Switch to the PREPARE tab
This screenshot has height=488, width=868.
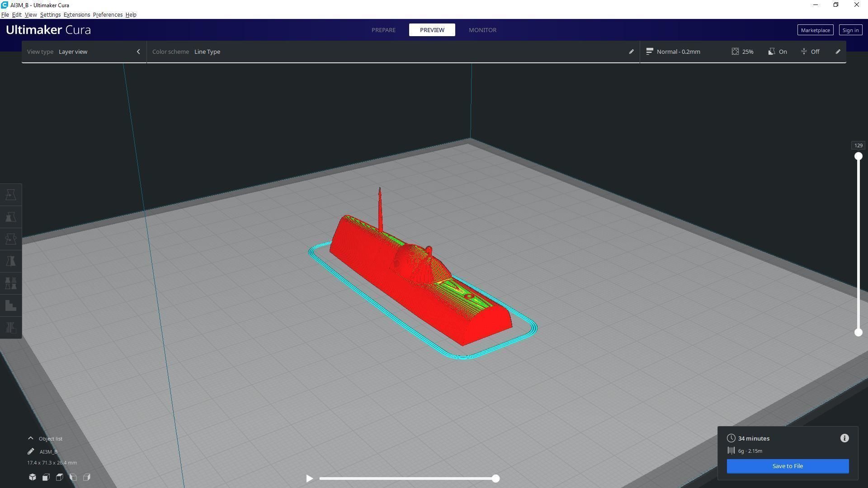point(383,30)
